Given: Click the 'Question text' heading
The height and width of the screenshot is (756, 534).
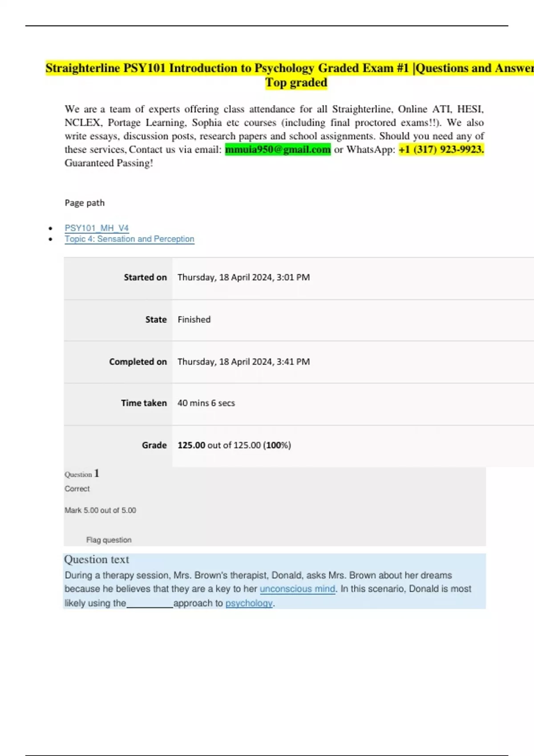Looking at the screenshot, I should pyautogui.click(x=97, y=559).
